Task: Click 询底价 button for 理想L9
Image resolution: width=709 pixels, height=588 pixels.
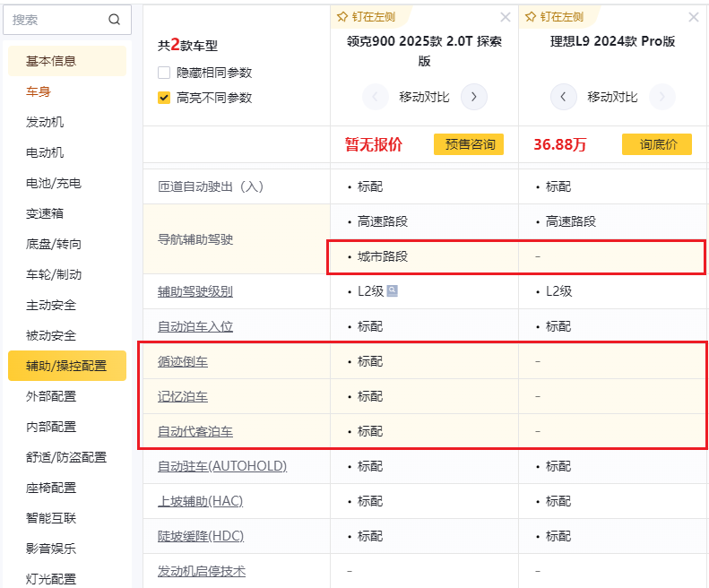Action: click(x=657, y=144)
